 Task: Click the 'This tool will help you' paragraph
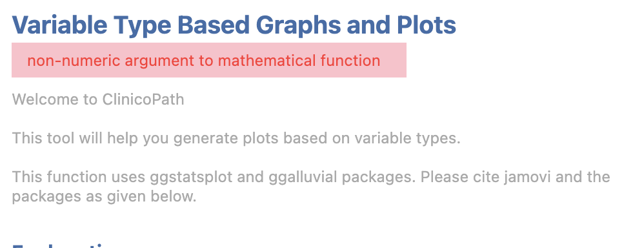[x=236, y=138]
